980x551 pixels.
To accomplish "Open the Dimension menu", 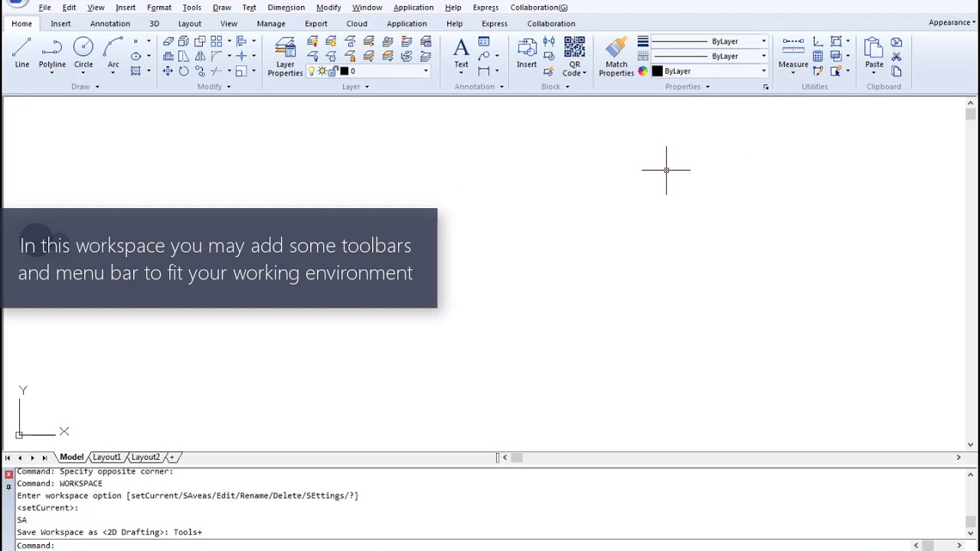I will click(x=286, y=8).
